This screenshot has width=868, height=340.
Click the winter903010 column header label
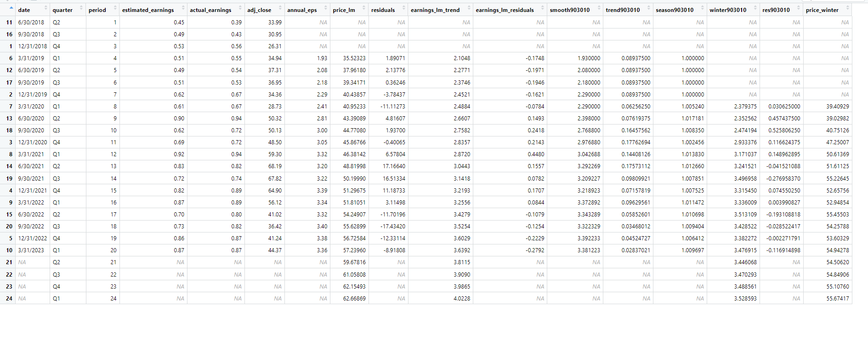[728, 10]
